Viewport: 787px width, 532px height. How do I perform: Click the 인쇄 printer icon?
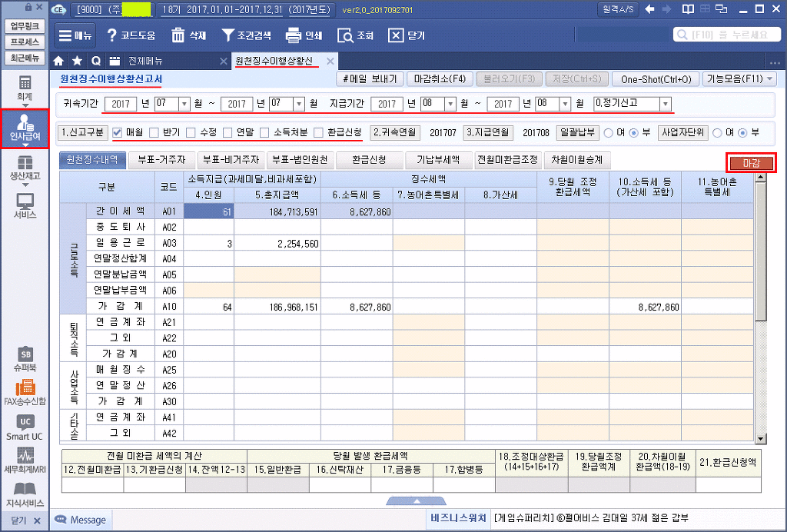[293, 35]
